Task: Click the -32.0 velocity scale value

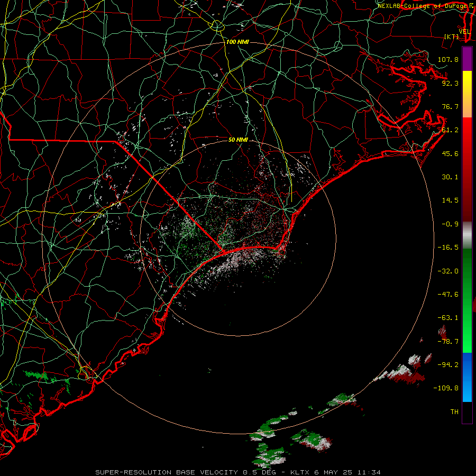Action: point(448,271)
